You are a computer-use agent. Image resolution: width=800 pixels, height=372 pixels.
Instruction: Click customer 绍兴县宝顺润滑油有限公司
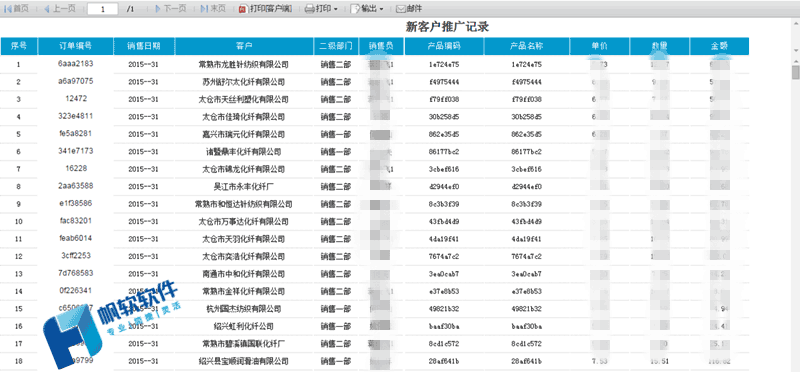[x=243, y=361]
